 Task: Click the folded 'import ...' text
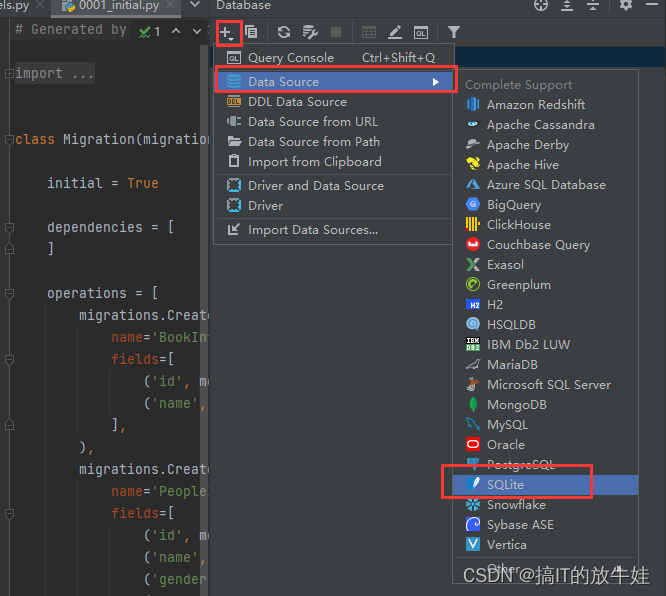coord(54,73)
